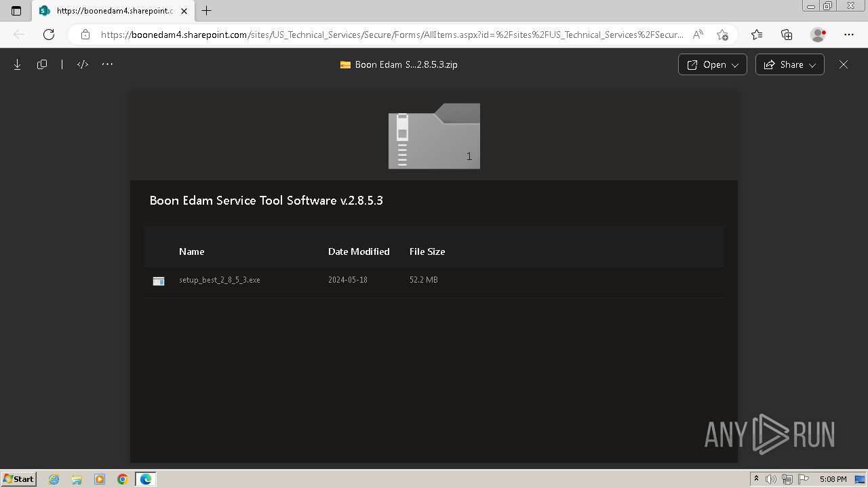
Task: Select the Edge taskbar button
Action: pyautogui.click(x=146, y=479)
